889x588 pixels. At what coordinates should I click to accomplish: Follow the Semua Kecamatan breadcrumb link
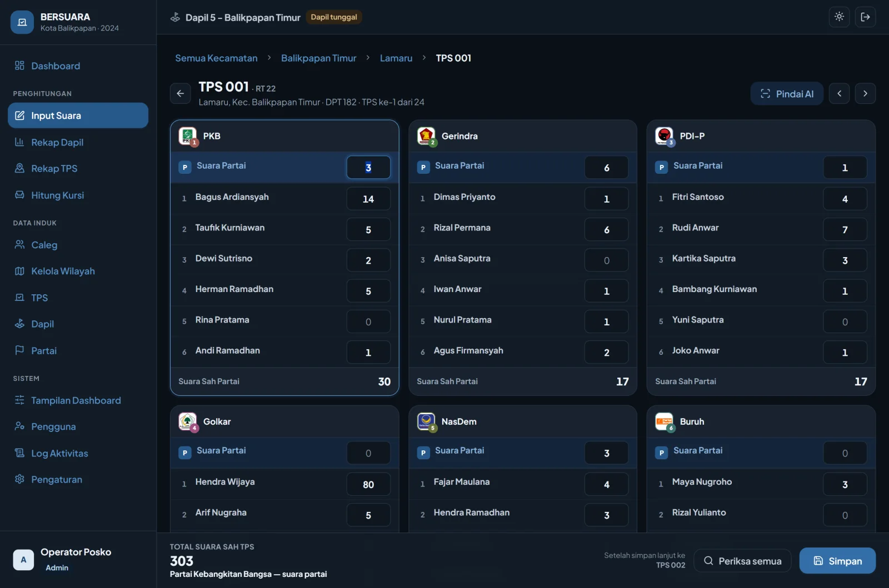216,58
